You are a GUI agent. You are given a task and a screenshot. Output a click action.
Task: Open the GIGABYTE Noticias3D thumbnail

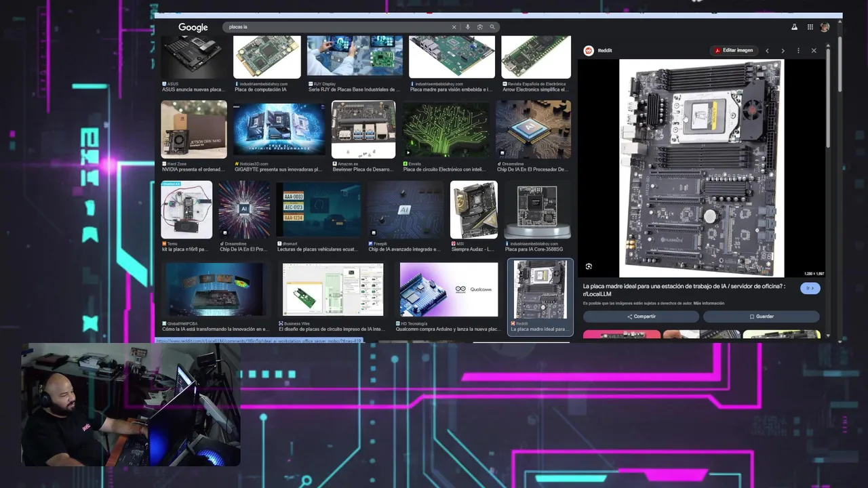point(279,129)
